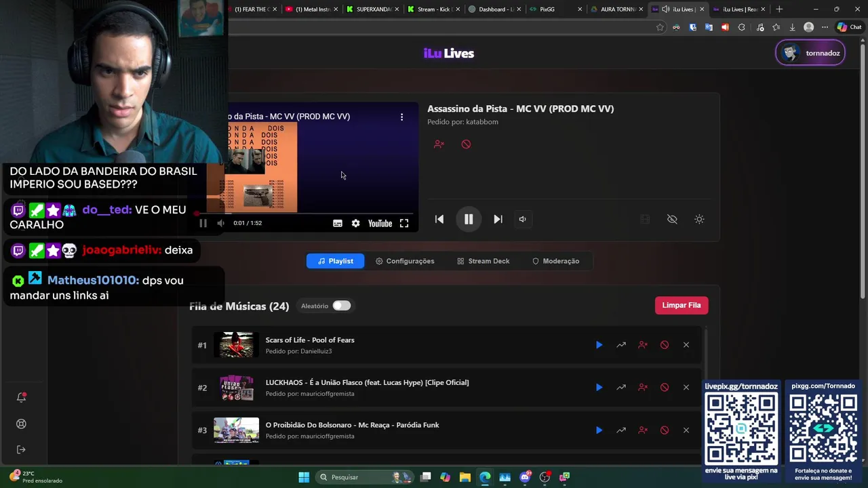868x488 pixels.
Task: Open the browser downloads icon
Action: pos(792,27)
